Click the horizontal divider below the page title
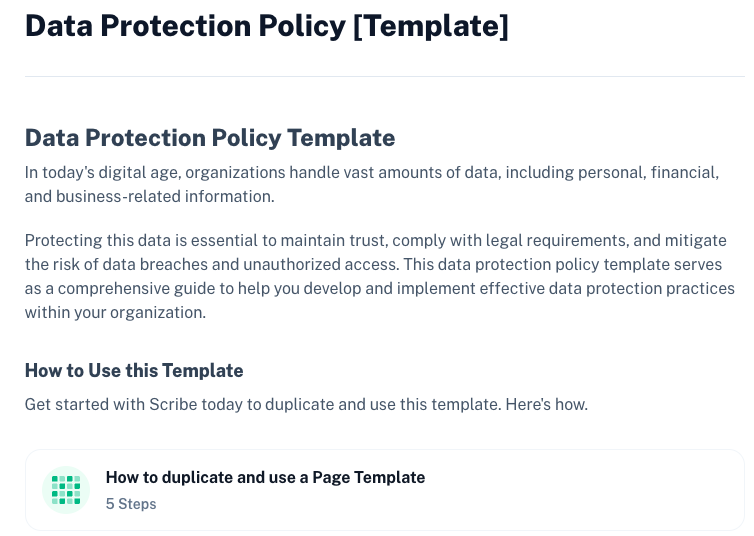The width and height of the screenshot is (754, 536). point(385,76)
